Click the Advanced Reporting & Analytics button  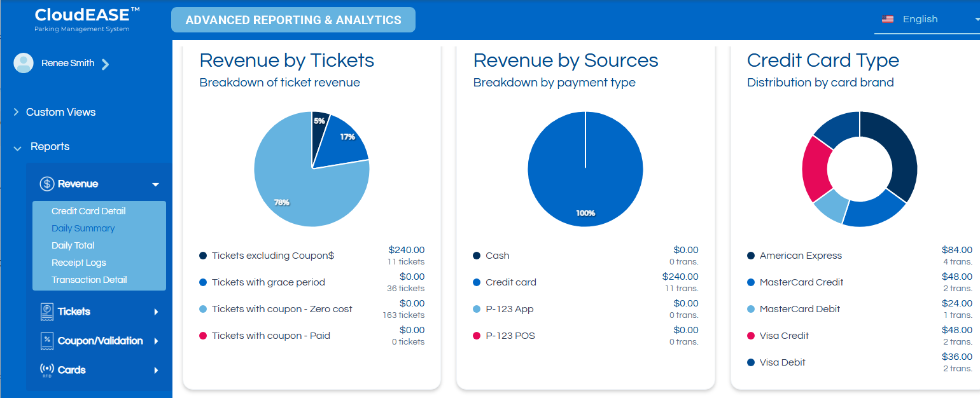pyautogui.click(x=293, y=20)
